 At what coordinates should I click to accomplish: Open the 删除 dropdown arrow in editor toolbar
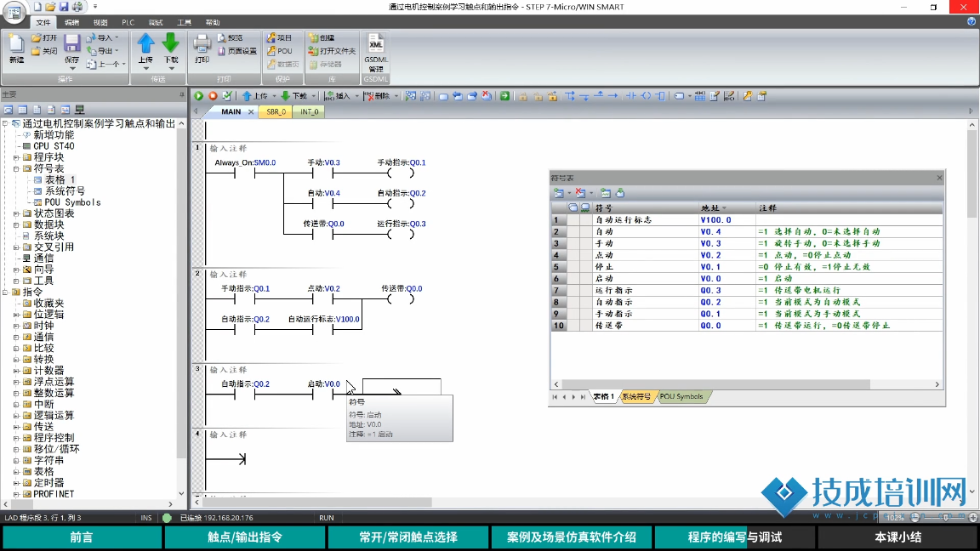[x=396, y=96]
